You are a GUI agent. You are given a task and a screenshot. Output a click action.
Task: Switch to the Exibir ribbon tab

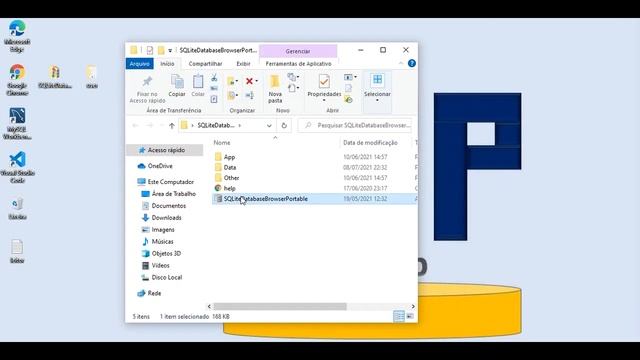coord(243,64)
